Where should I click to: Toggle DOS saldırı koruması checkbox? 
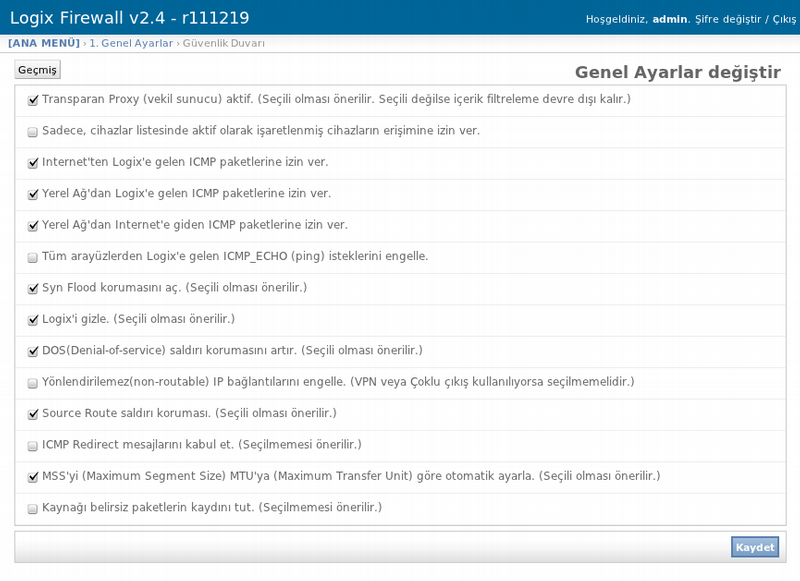[x=33, y=352]
